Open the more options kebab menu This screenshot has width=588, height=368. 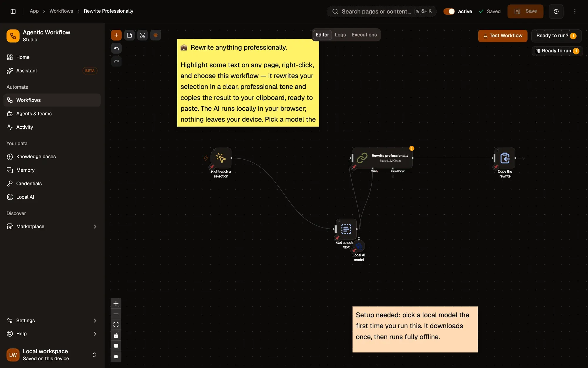[x=575, y=11]
